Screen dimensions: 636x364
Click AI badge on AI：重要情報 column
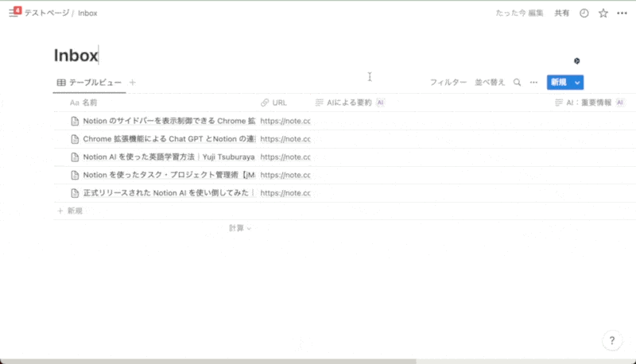(620, 103)
